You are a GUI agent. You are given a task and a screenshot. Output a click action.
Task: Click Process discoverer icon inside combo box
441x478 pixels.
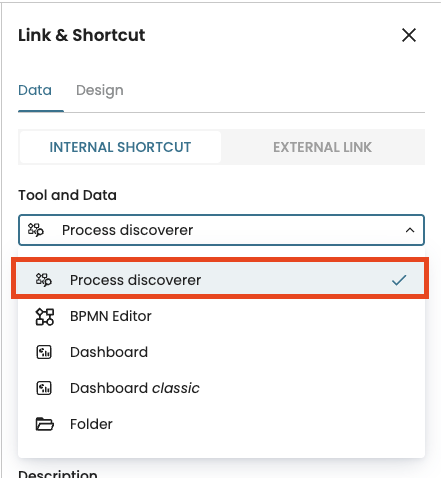tap(36, 230)
